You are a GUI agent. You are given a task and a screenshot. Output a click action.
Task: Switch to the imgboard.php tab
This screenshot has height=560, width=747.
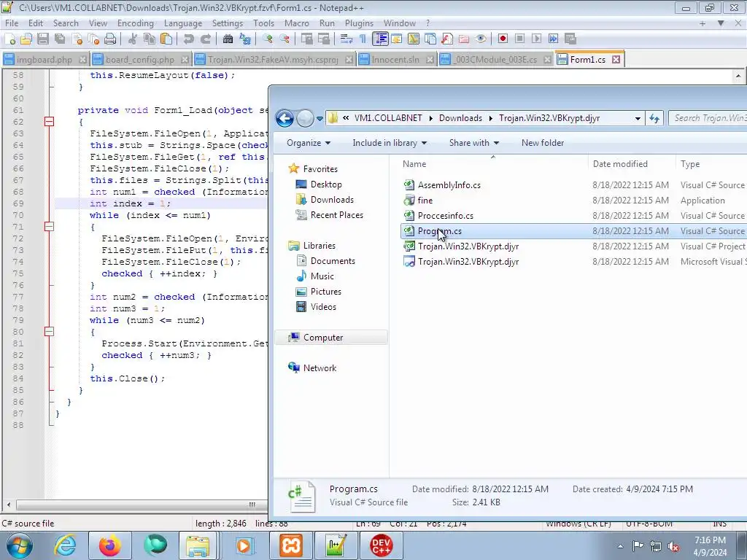(x=44, y=60)
